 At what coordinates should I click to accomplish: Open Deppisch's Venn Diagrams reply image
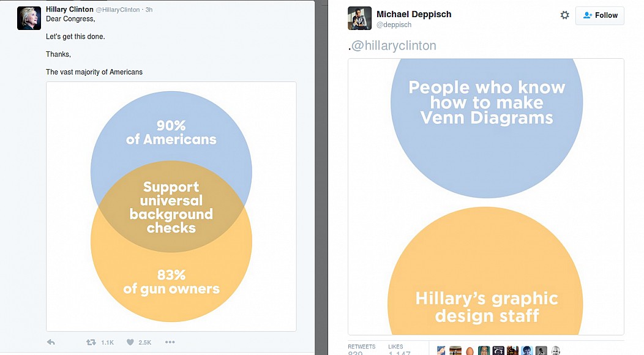point(486,196)
